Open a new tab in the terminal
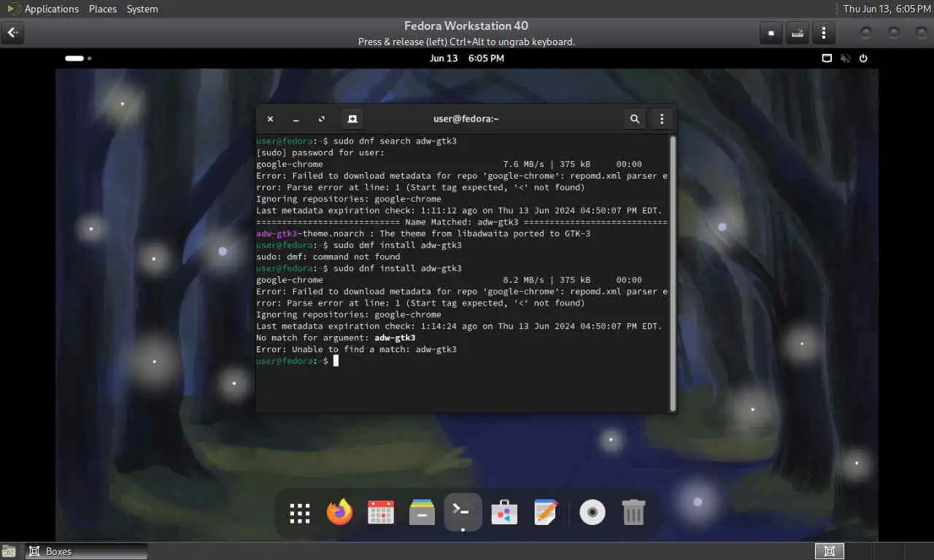The height and width of the screenshot is (560, 934). 352,119
